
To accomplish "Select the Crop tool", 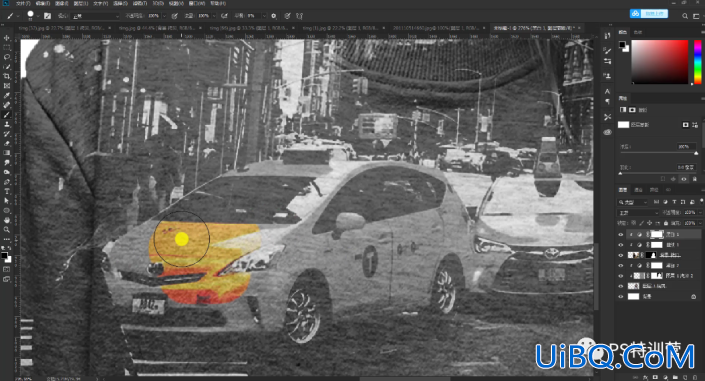I will pyautogui.click(x=7, y=76).
